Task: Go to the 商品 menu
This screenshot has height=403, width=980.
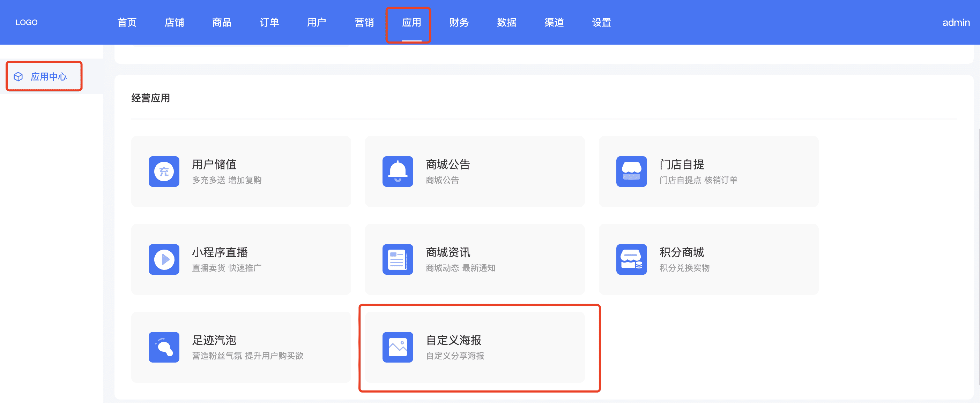Action: (x=222, y=22)
